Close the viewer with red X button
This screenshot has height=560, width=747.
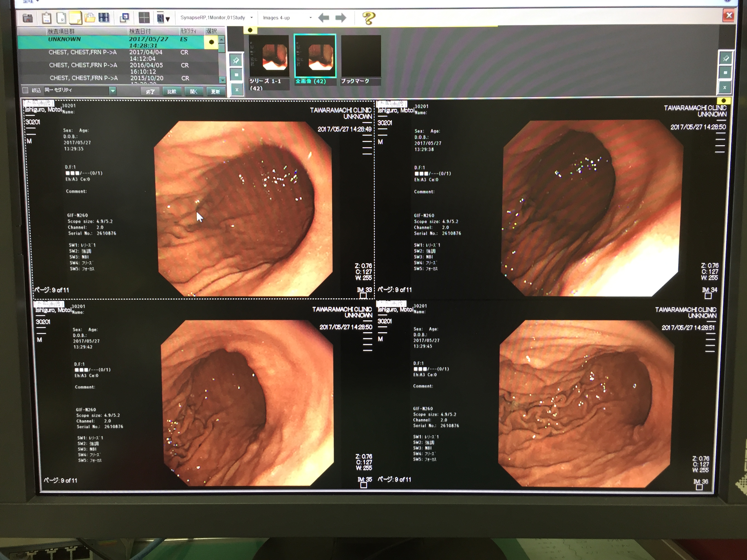pyautogui.click(x=729, y=15)
